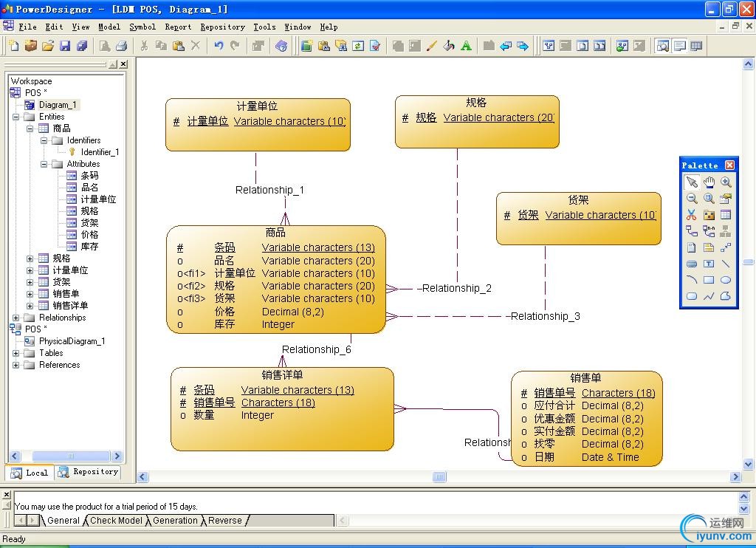Select the Ellipse tool in Palette
Screen dimensions: 756x548
(x=726, y=280)
